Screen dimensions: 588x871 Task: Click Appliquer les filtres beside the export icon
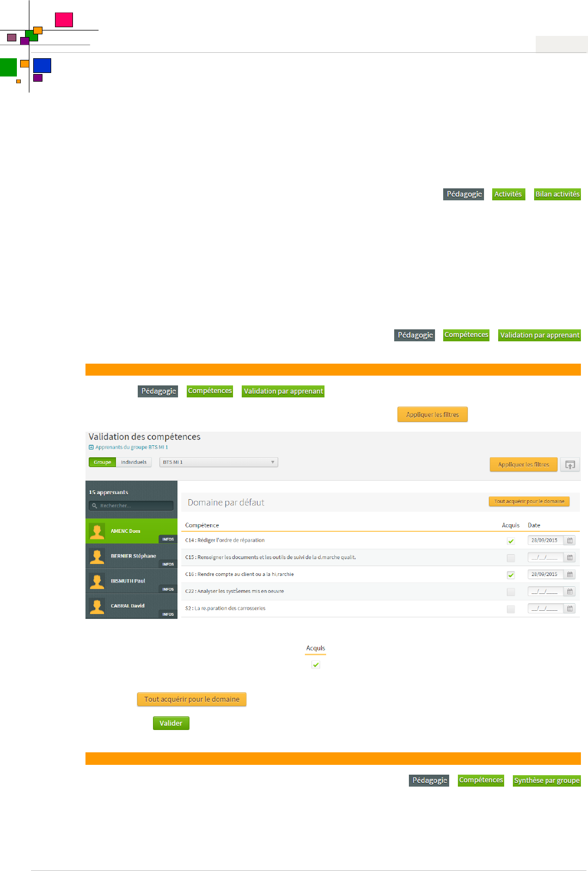pyautogui.click(x=524, y=464)
